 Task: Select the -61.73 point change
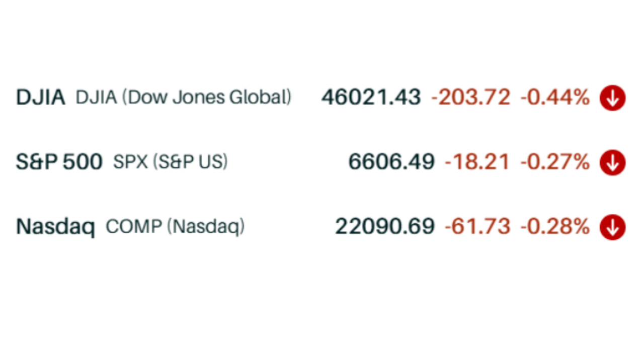click(x=477, y=227)
